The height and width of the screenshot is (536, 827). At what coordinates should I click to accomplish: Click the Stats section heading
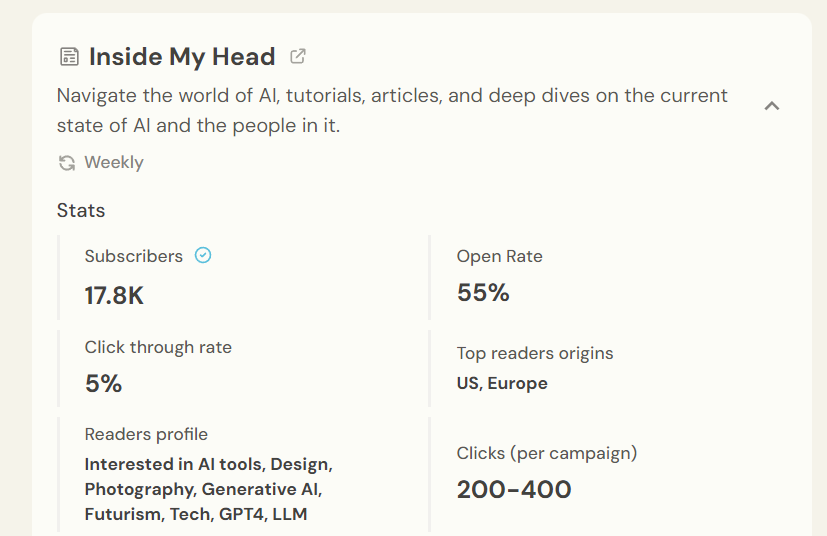81,210
